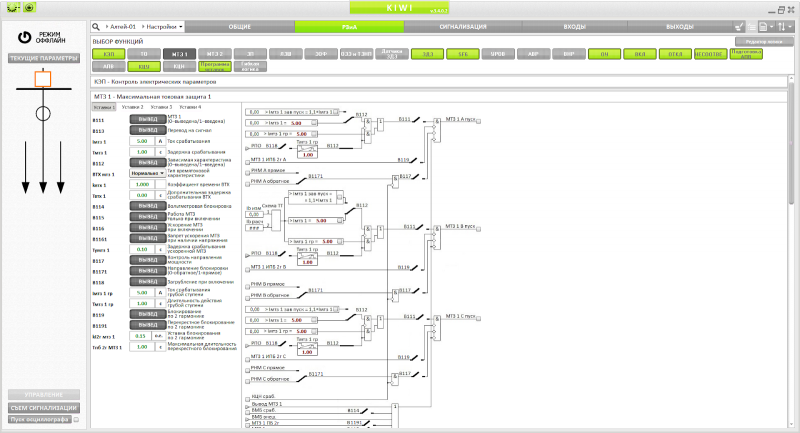Click the list icon in top-right toolbar
This screenshot has width=800, height=433.
751,27
